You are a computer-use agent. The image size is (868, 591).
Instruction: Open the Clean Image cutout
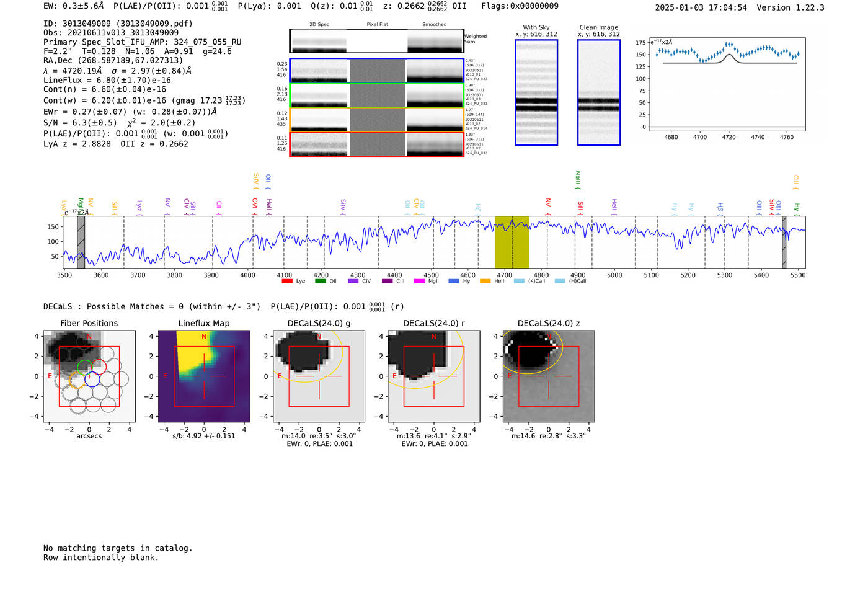[599, 92]
